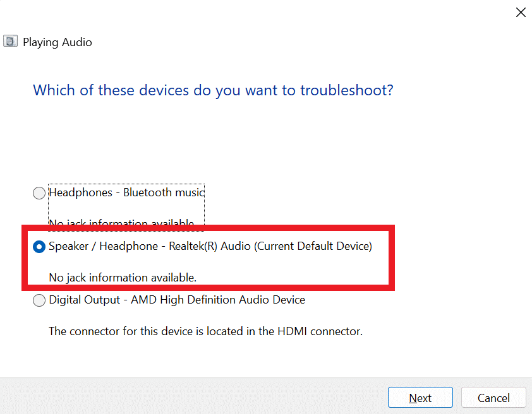The width and height of the screenshot is (532, 414).
Task: Click the Playing Audio troubleshooter icon
Action: tap(10, 42)
